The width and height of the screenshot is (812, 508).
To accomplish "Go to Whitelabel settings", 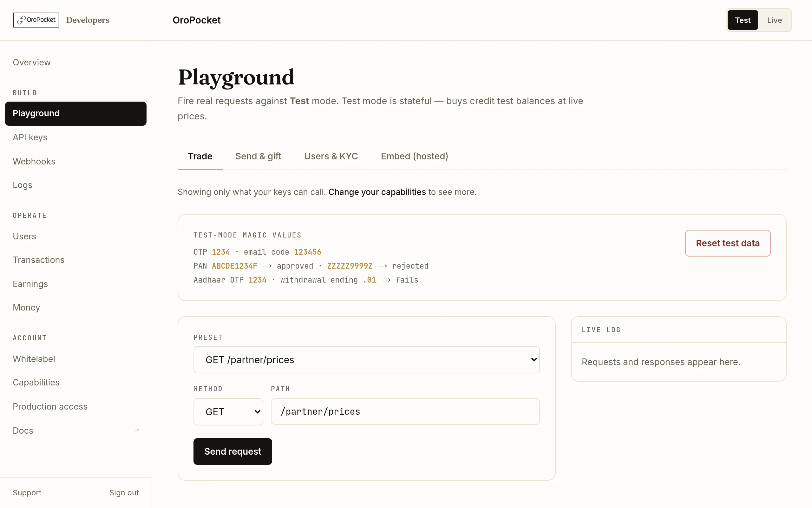I will tap(76, 359).
